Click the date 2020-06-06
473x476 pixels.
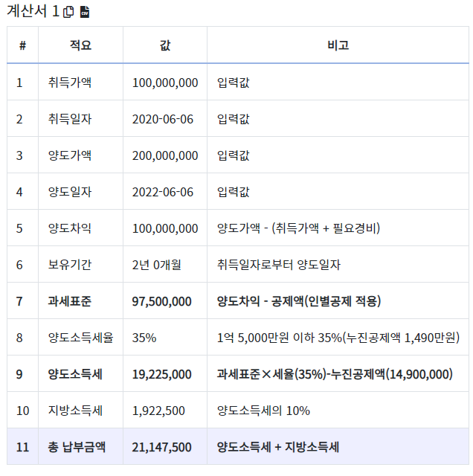coord(163,119)
